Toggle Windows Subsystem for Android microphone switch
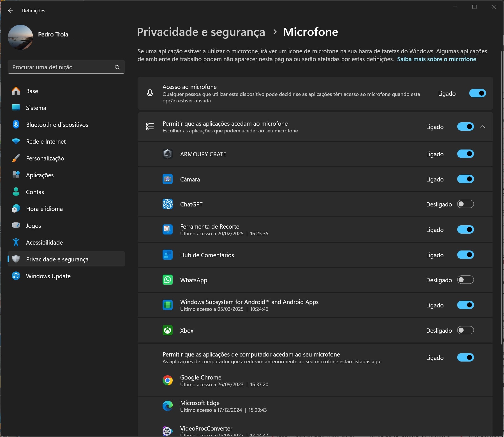Viewport: 504px width, 437px height. (x=466, y=305)
